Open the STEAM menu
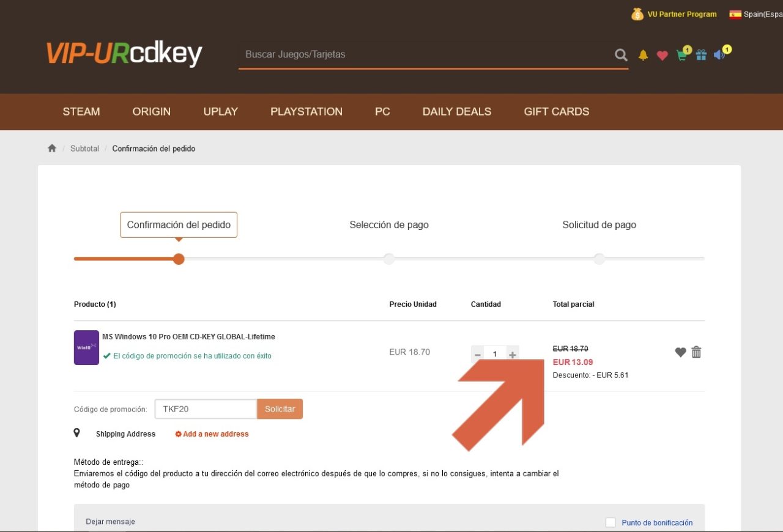 [81, 112]
